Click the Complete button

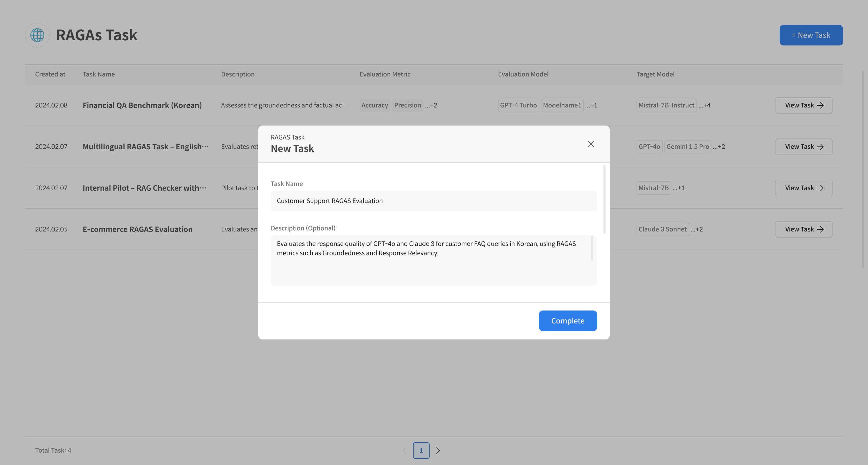click(568, 321)
